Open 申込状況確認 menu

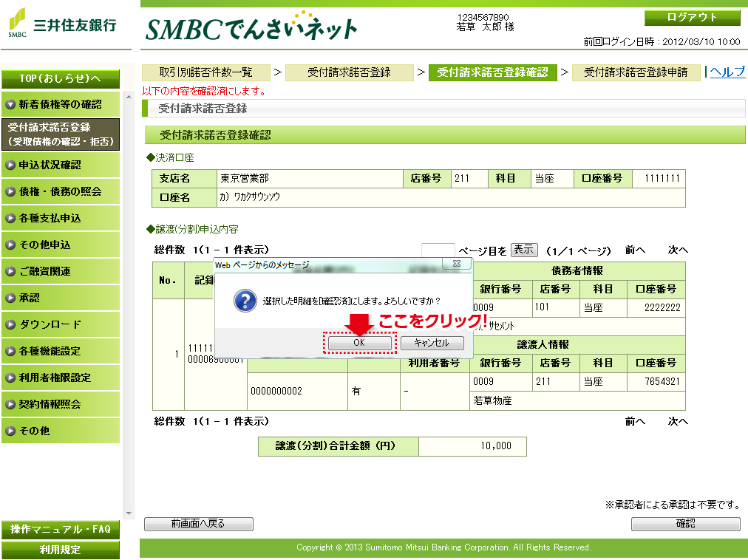[61, 165]
